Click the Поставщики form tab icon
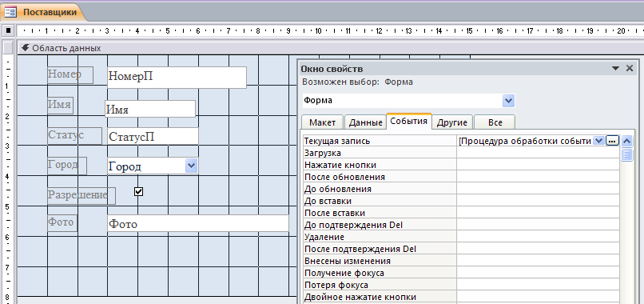 tap(10, 12)
